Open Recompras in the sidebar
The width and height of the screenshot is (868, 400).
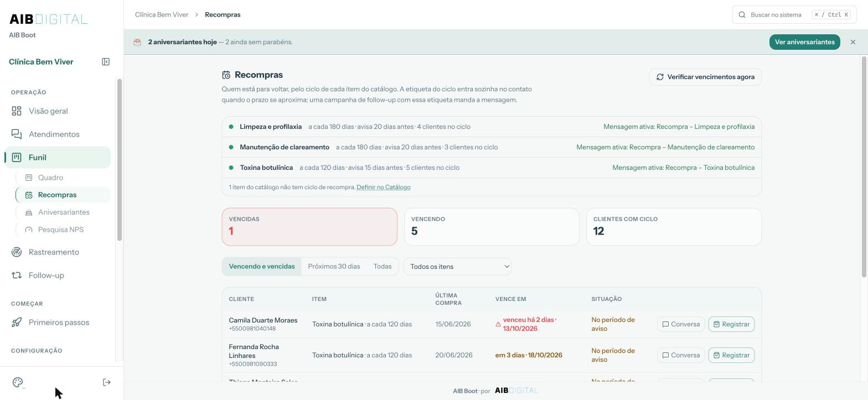click(x=63, y=195)
